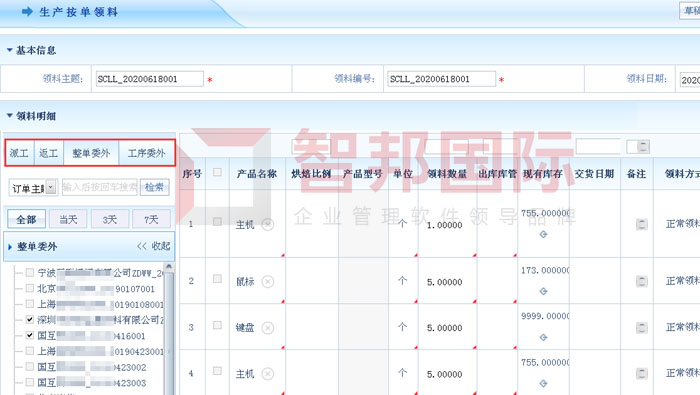Uncheck the 深圳 company tree item
The height and width of the screenshot is (395, 700).
click(x=29, y=319)
